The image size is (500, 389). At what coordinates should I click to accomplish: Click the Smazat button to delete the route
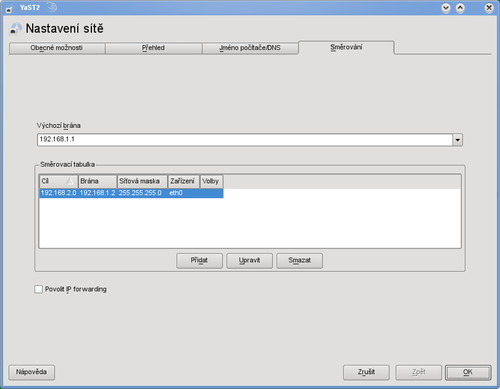(x=299, y=260)
